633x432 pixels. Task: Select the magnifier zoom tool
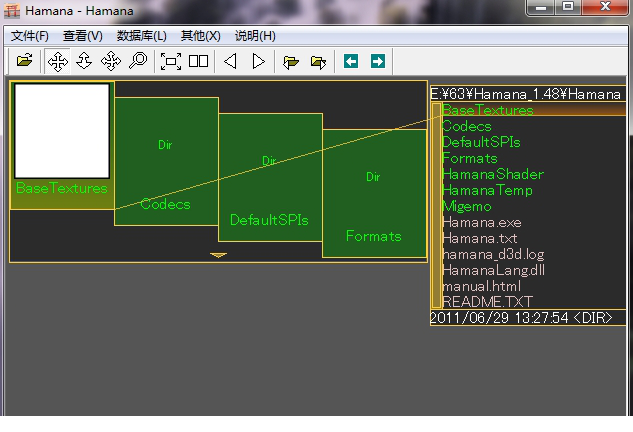click(138, 61)
